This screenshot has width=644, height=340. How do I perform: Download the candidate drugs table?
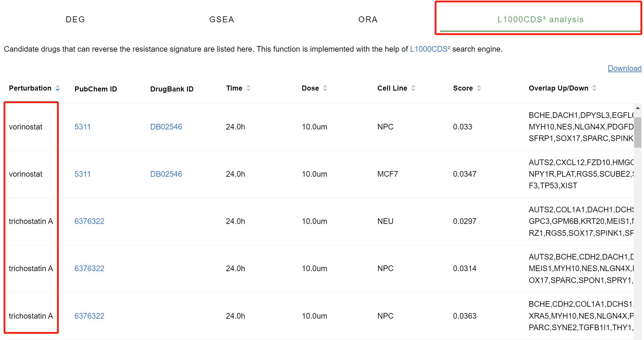point(624,68)
